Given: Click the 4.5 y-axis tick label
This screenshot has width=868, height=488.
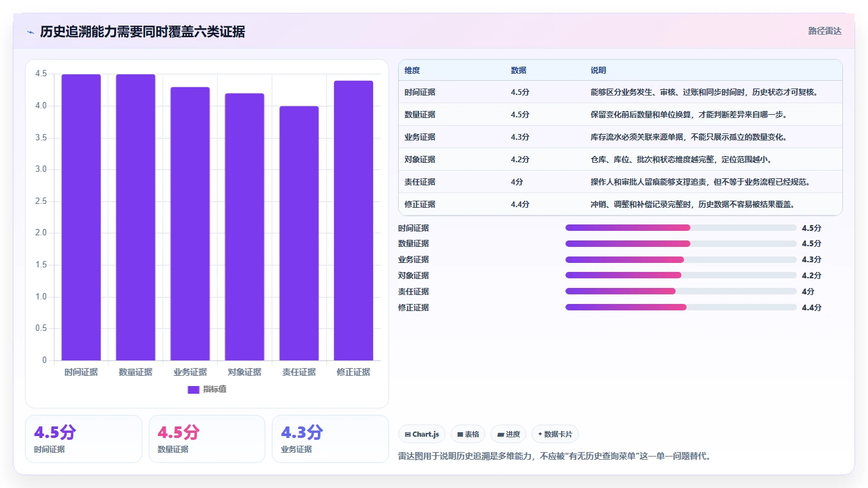Looking at the screenshot, I should click(x=41, y=74).
